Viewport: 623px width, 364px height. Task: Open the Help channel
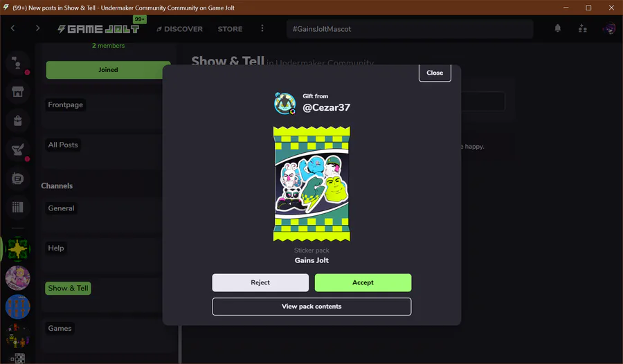56,248
